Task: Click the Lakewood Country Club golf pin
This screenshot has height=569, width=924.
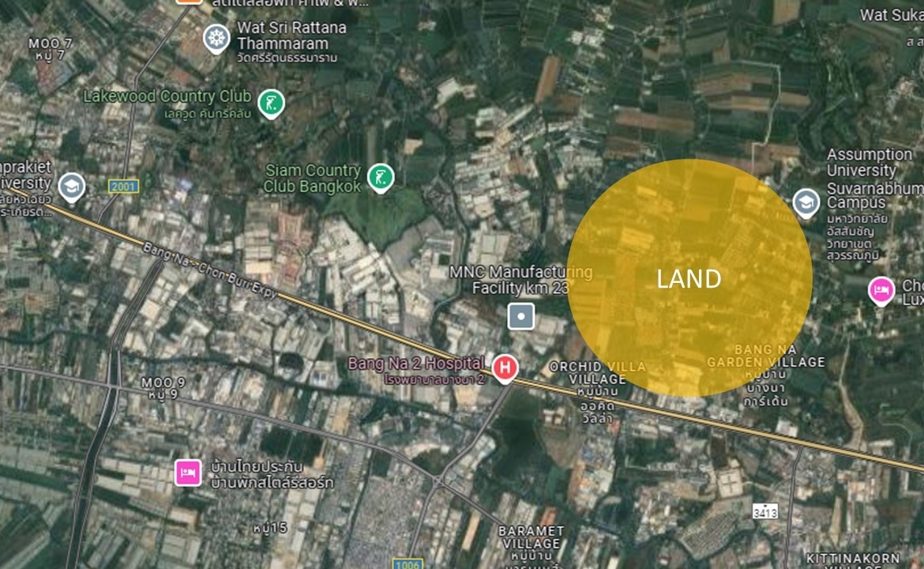Action: [x=271, y=104]
